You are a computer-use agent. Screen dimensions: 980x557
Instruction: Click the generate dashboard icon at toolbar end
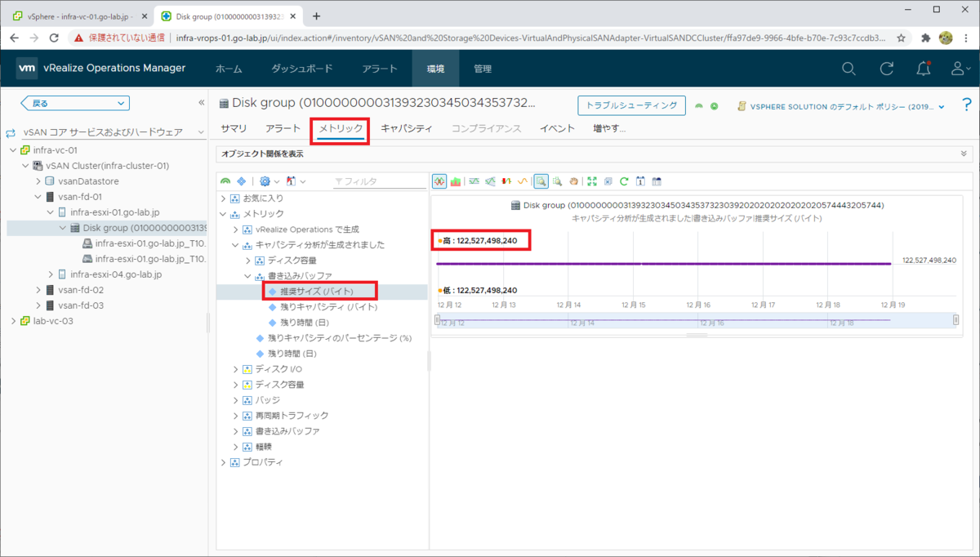[657, 181]
